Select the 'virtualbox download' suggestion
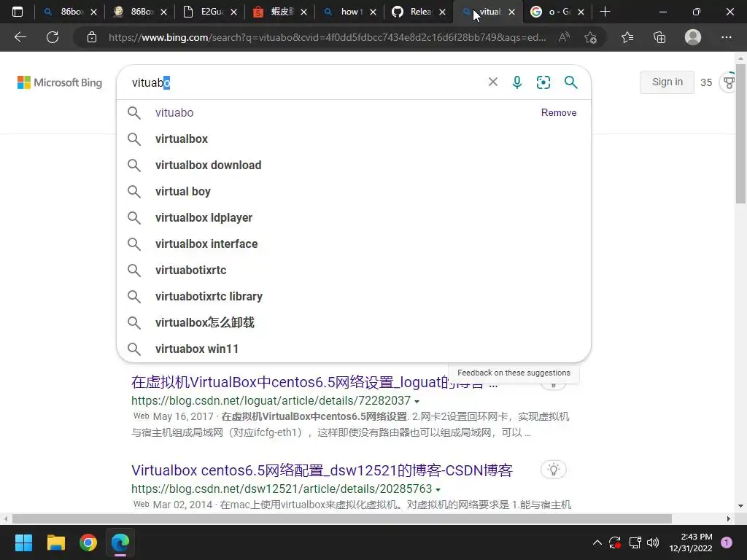747x560 pixels. [x=354, y=166]
